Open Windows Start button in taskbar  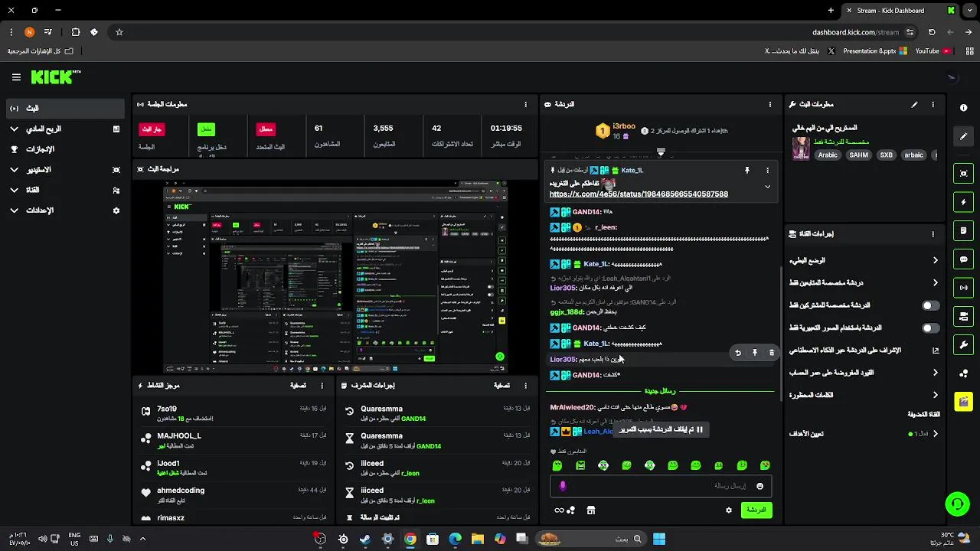pos(659,540)
